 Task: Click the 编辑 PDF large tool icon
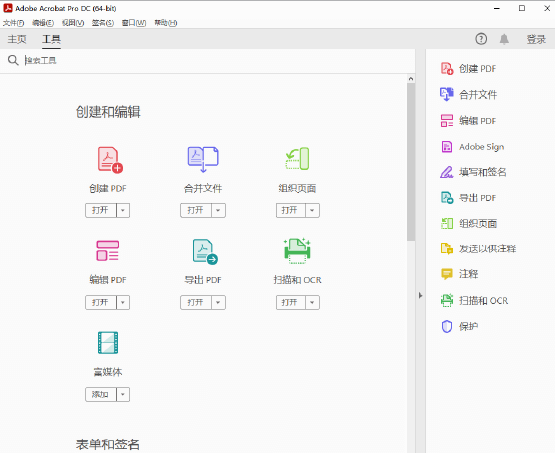tap(108, 251)
